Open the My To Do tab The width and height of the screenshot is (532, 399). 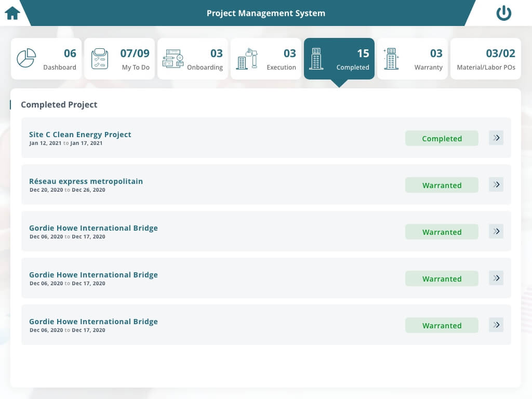(x=119, y=59)
